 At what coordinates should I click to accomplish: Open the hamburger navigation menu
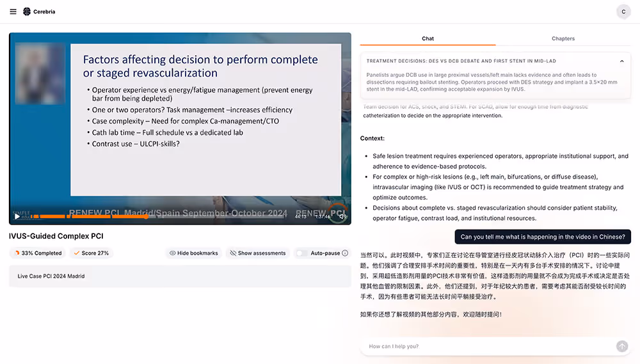click(x=13, y=12)
